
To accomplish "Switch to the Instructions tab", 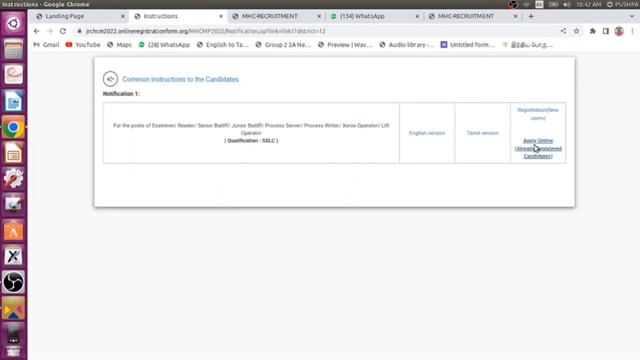I will (178, 16).
